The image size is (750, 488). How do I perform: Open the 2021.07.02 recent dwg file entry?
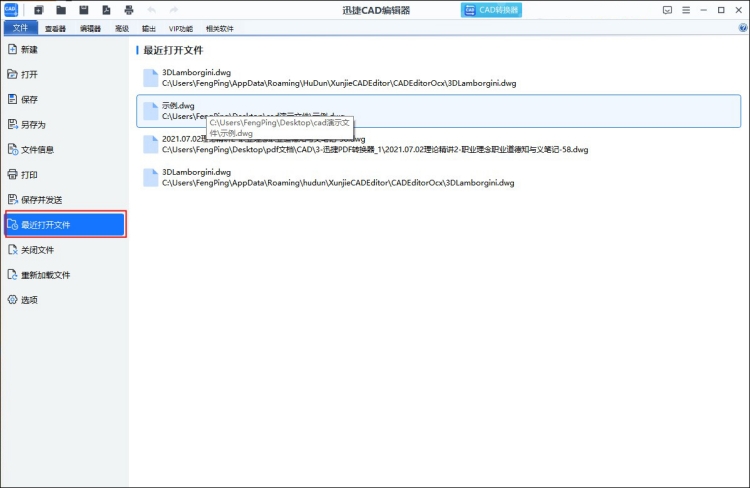click(x=439, y=144)
